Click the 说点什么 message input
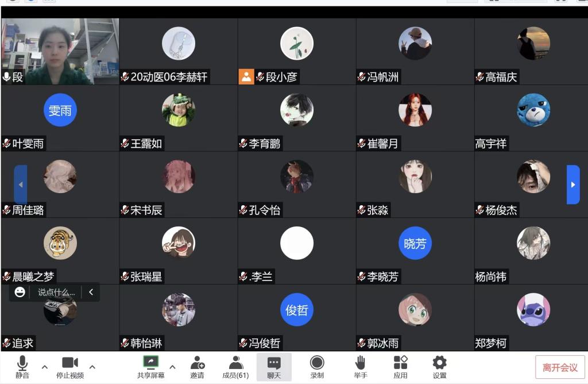588x384 pixels. [56, 292]
